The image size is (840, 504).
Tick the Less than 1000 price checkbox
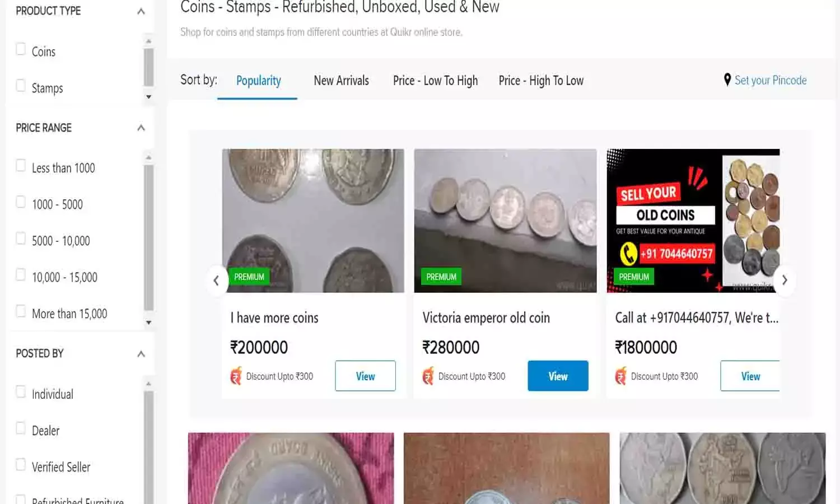pos(21,166)
